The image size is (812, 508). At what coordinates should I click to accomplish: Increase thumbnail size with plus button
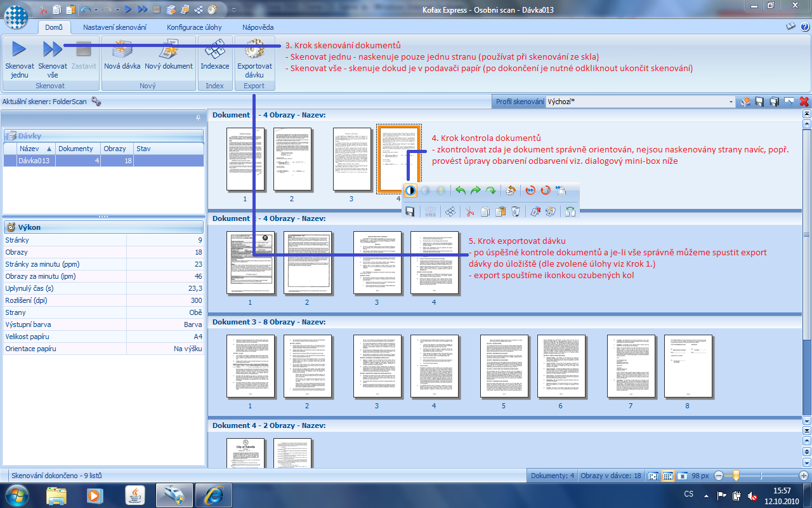click(804, 476)
